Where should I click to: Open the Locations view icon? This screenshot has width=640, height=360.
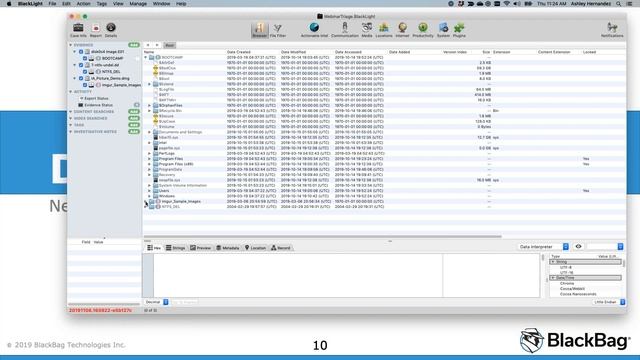384,27
